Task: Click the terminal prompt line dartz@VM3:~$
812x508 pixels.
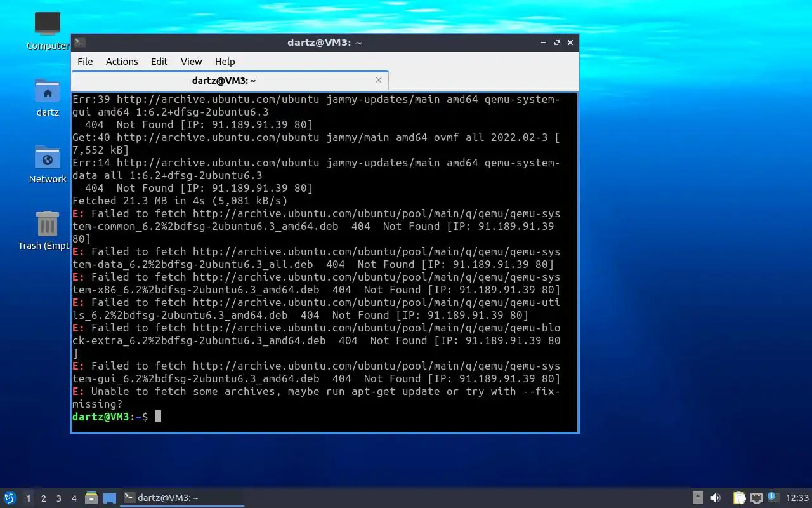Action: click(110, 417)
